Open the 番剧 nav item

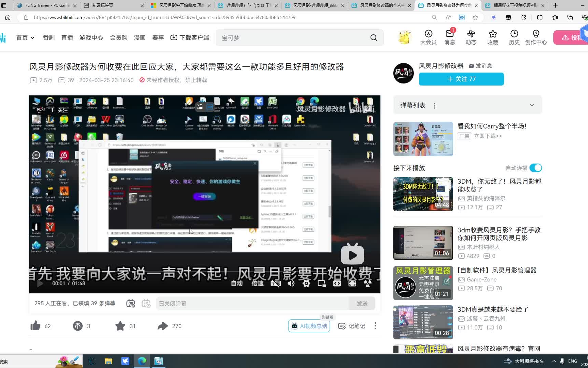tap(49, 37)
